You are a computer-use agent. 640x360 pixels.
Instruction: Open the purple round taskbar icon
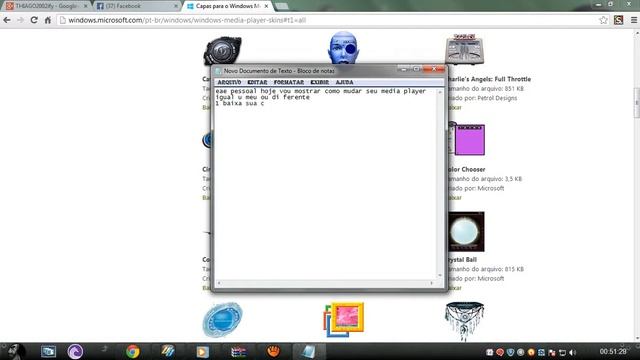[75, 351]
